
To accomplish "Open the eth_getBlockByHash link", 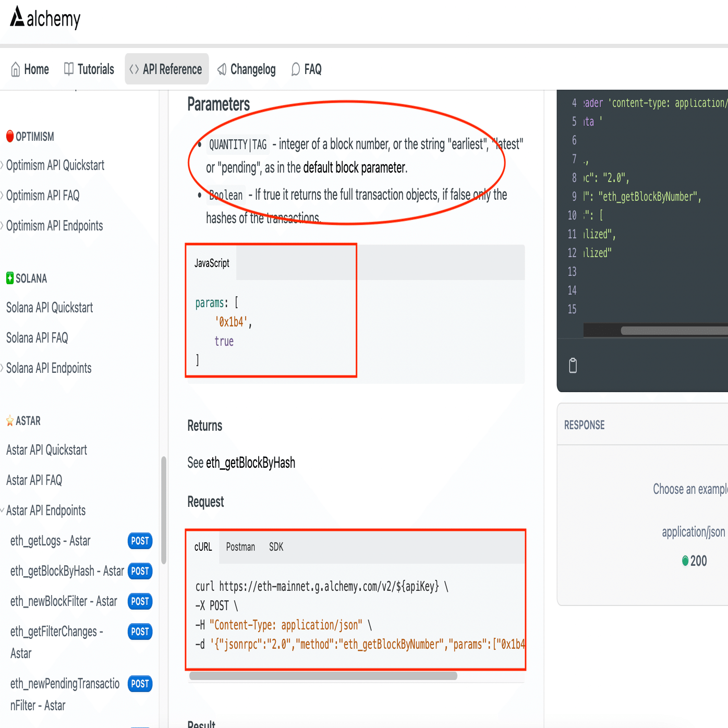I will tap(251, 462).
